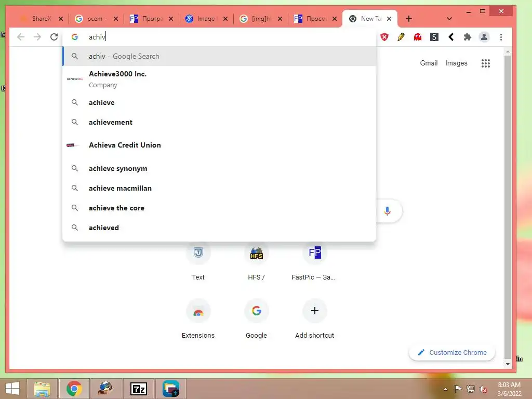Open the red shield extension icon

(x=384, y=37)
